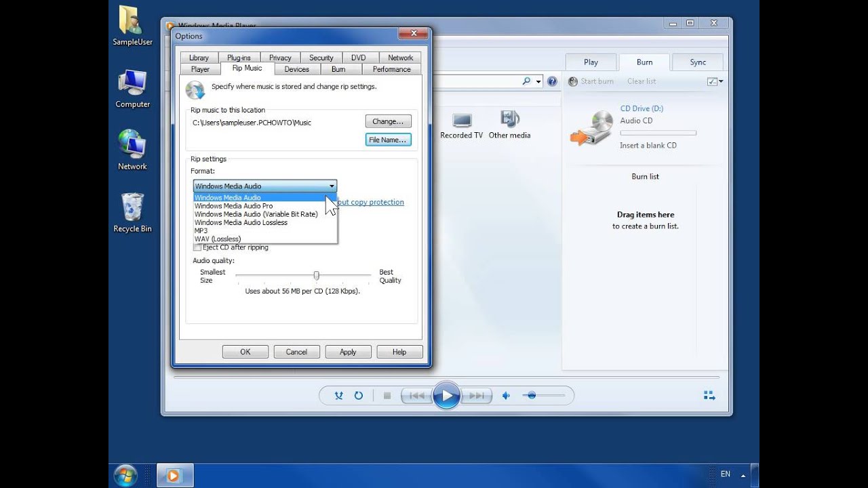Click the Apply button
The image size is (868, 488).
(348, 352)
